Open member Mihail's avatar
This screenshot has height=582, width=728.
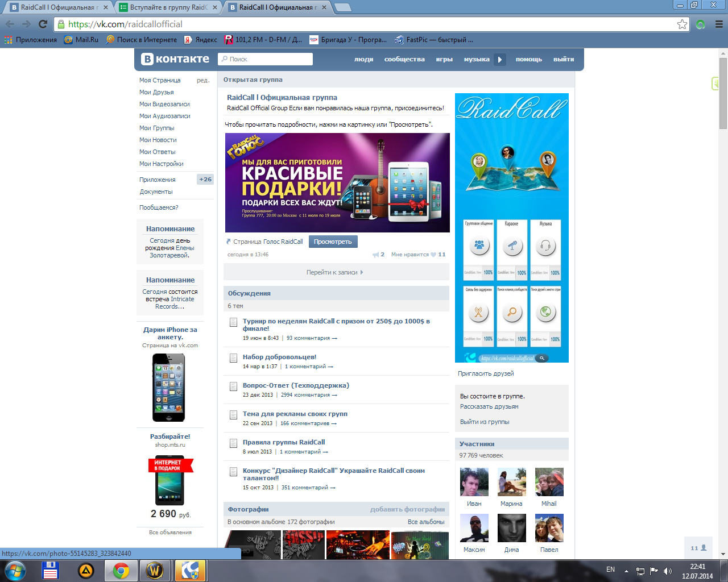click(x=549, y=482)
